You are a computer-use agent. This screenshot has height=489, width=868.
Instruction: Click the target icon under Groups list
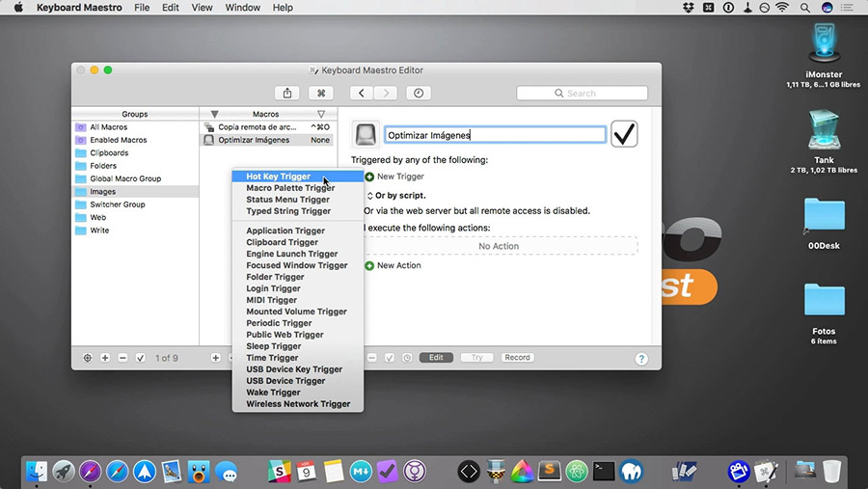coord(88,358)
